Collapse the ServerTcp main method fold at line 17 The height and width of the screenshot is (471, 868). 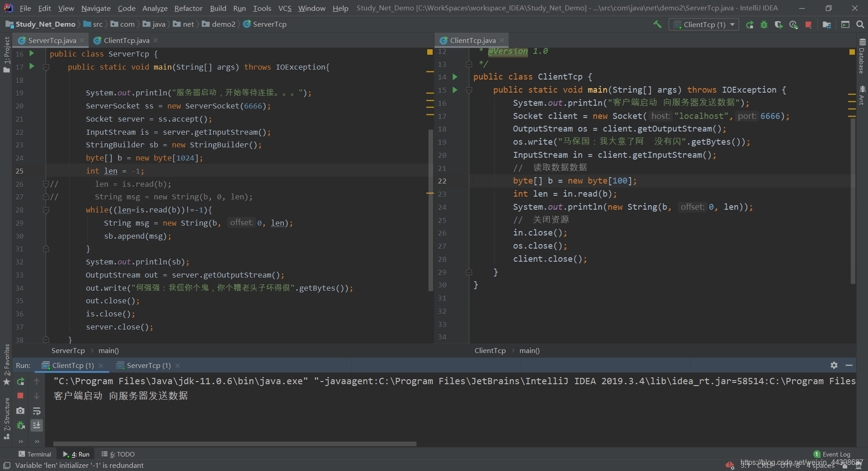pos(46,67)
